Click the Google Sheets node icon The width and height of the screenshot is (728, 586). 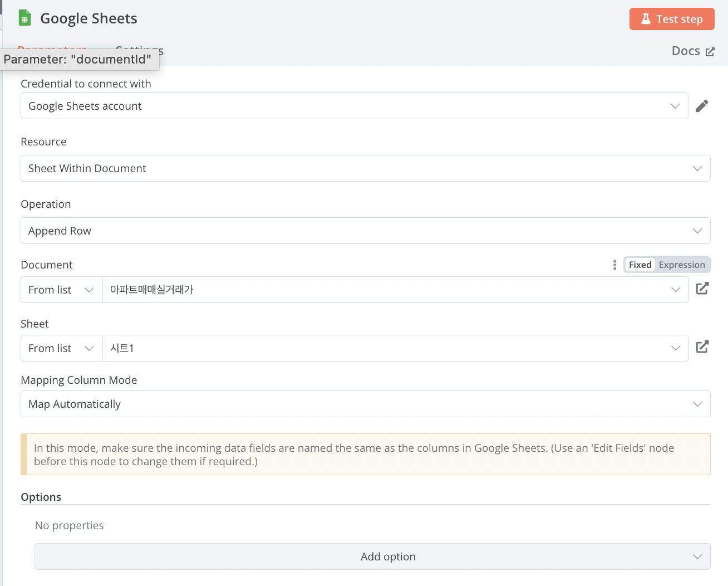[x=24, y=18]
